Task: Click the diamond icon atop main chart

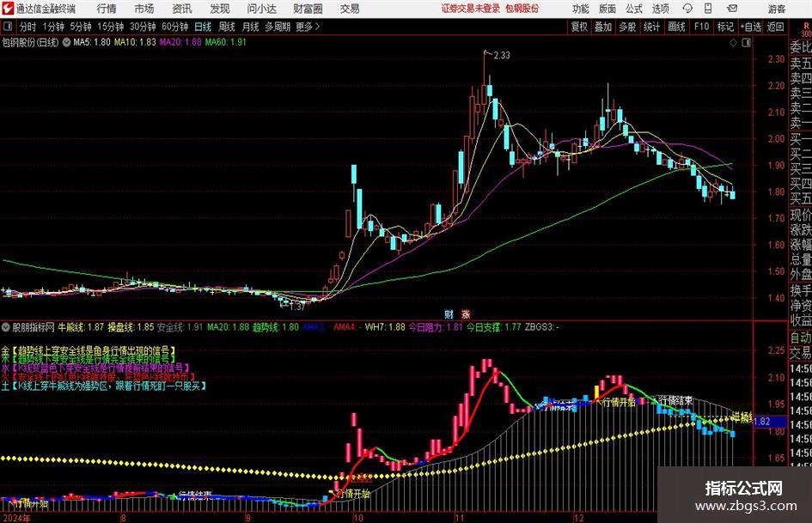Action: click(x=733, y=43)
